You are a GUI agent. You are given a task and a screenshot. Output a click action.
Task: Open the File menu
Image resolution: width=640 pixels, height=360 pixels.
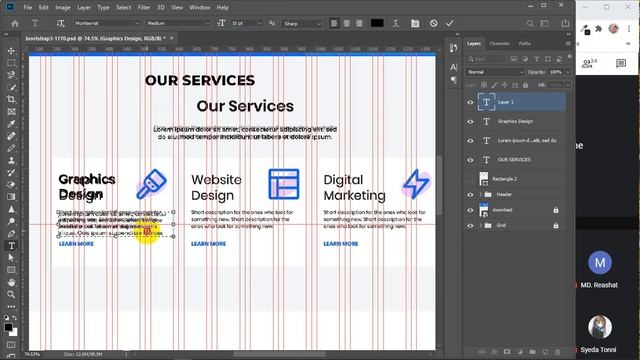click(28, 7)
